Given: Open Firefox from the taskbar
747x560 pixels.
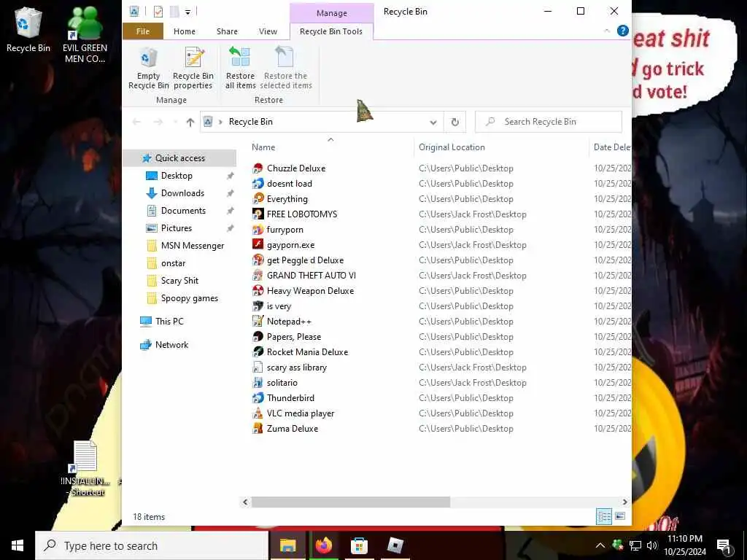Looking at the screenshot, I should pos(323,545).
